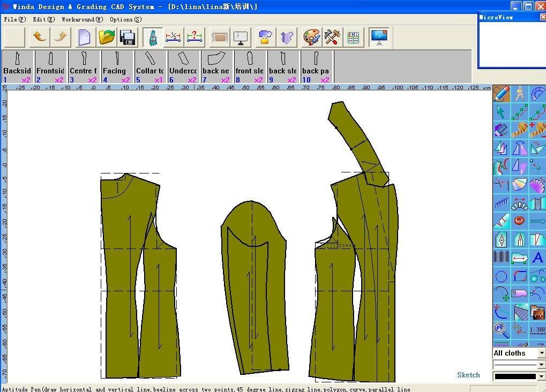Open the S M L size table
The height and width of the screenshot is (392, 546).
[x=353, y=37]
